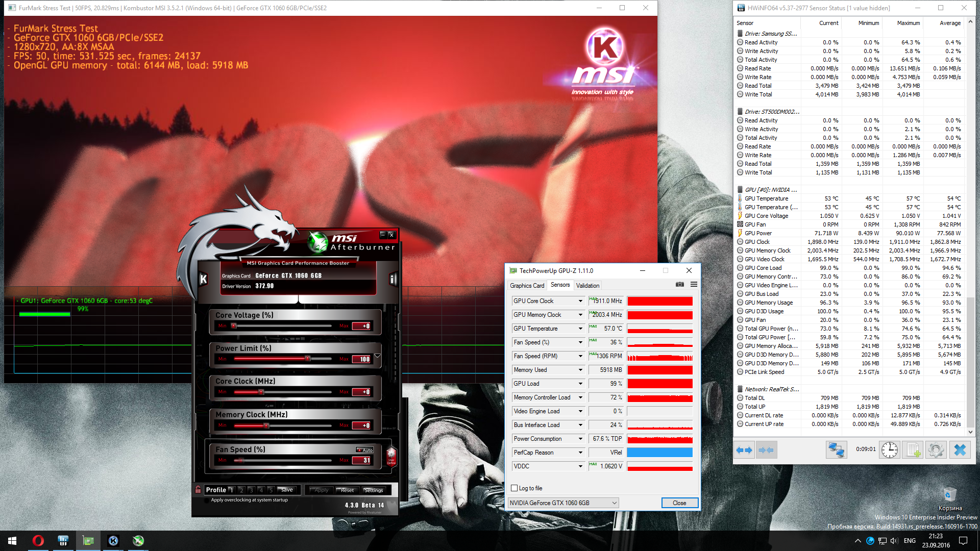Image resolution: width=980 pixels, height=551 pixels.
Task: Expand Power Limit link arrow
Action: [x=377, y=356]
